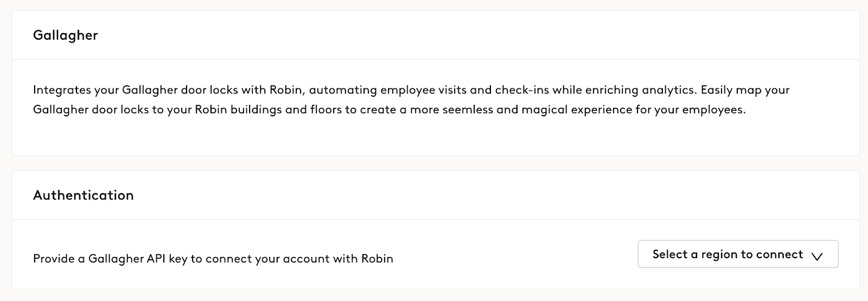Click the 'API key' words in Authentication

[167, 259]
